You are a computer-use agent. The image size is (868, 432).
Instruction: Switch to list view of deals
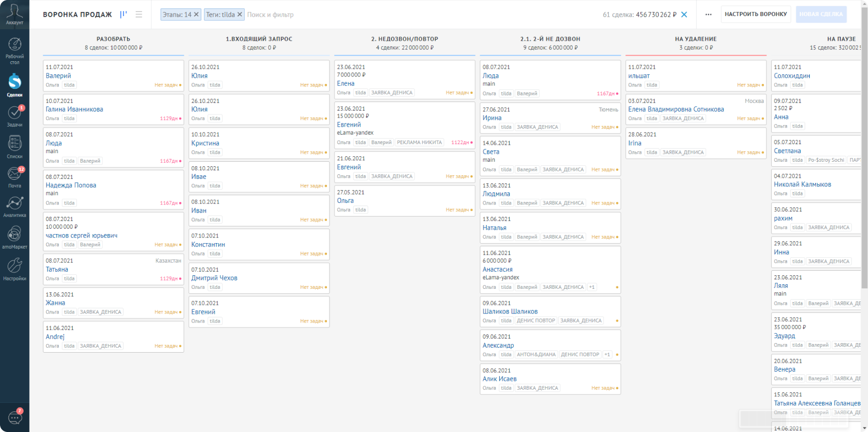(139, 15)
